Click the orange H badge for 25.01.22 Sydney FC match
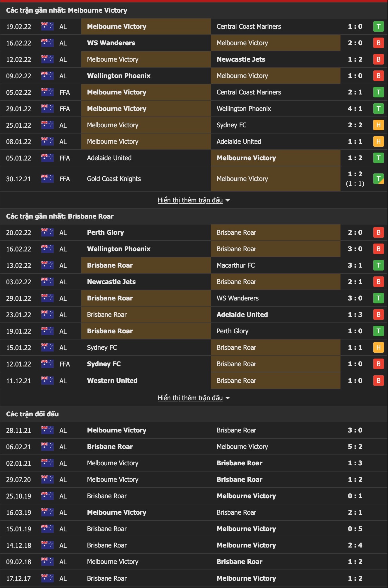The height and width of the screenshot is (588, 388). 378,125
